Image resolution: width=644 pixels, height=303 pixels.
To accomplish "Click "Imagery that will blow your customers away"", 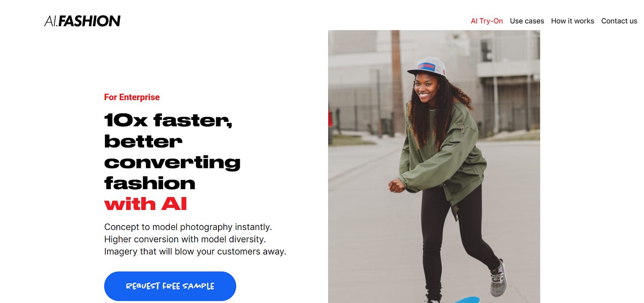I will click(x=195, y=252).
